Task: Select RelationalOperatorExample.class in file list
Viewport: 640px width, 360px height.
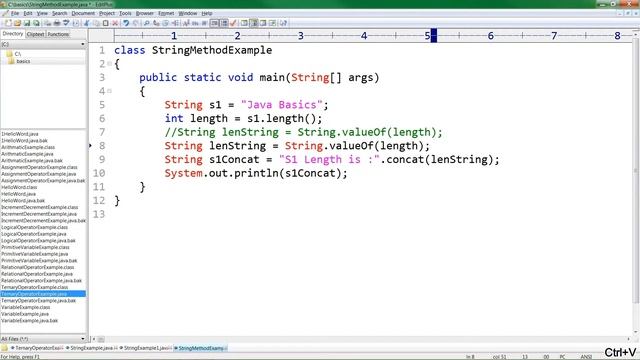Action: point(38,267)
